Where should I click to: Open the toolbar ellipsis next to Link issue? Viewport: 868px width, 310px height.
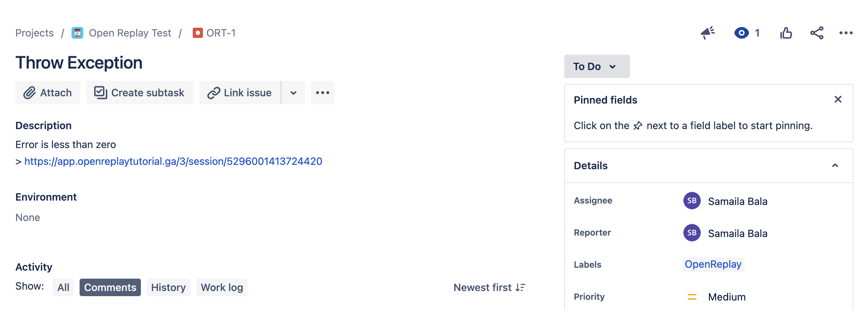(x=323, y=93)
